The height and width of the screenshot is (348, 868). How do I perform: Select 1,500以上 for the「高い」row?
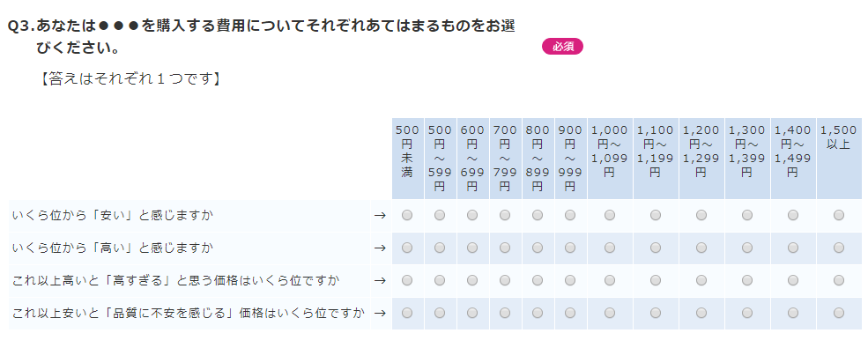pos(839,248)
